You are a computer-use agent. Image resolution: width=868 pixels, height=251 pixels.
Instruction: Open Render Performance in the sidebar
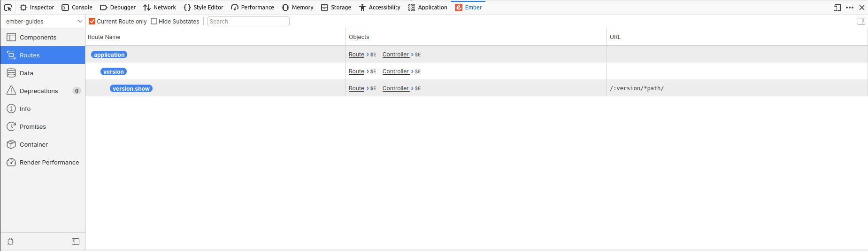click(49, 163)
